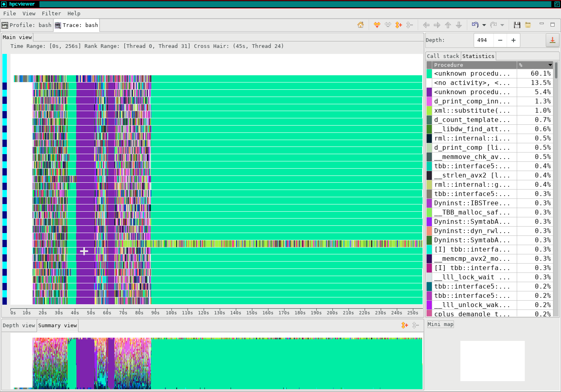This screenshot has width=561, height=392.
Task: Click the vertical rank zoom-in icon in the top toolbar
Action: tap(398, 25)
